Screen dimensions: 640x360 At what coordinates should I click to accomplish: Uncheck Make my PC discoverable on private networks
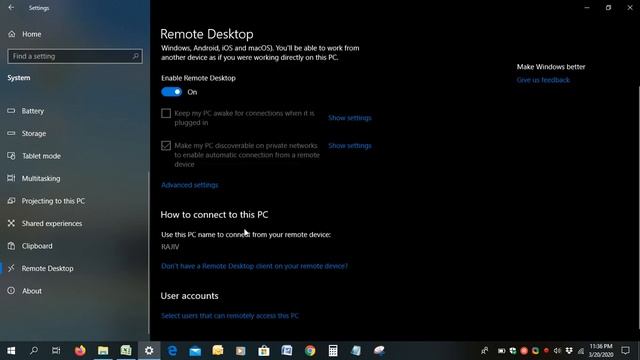click(166, 145)
